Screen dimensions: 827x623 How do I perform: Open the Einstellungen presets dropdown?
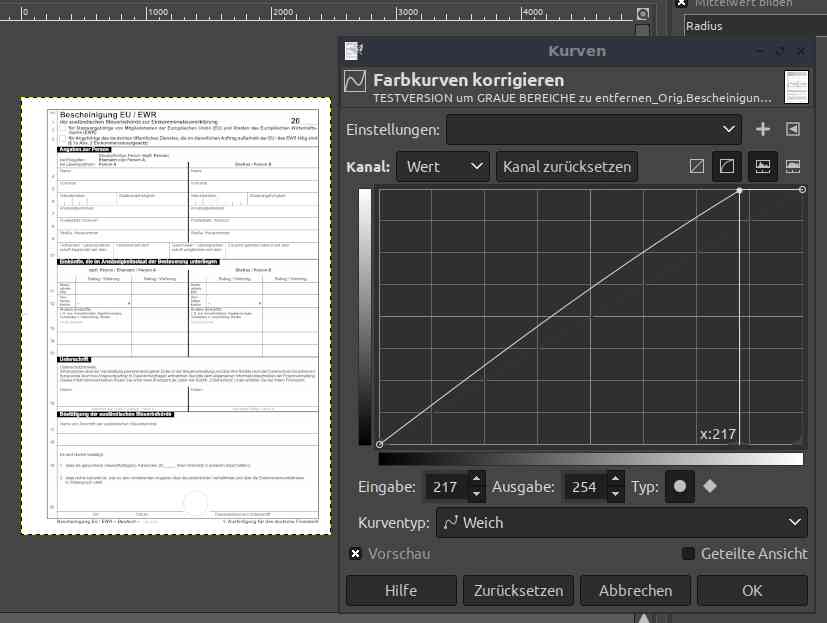[x=594, y=129]
